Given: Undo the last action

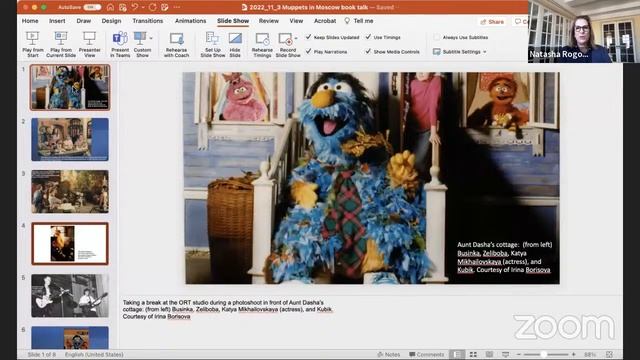Looking at the screenshot, I should [134, 7].
